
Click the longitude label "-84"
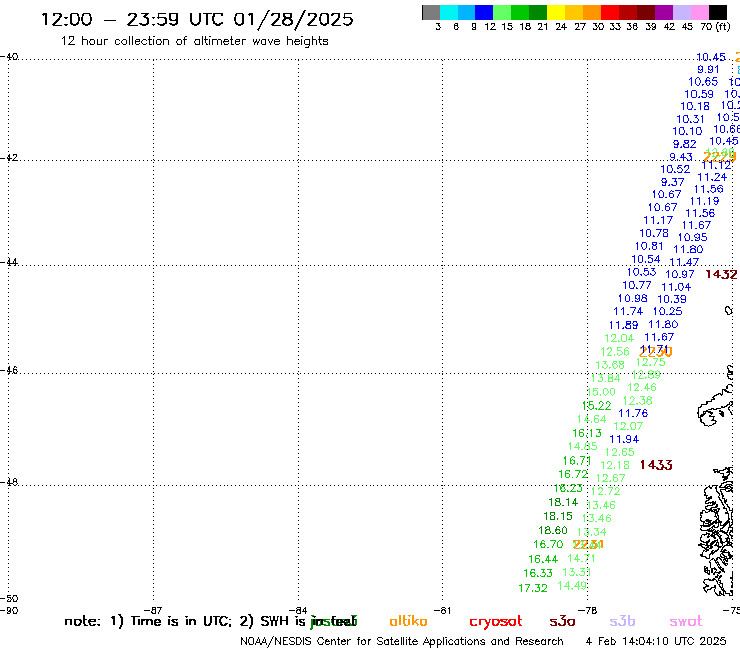click(299, 610)
